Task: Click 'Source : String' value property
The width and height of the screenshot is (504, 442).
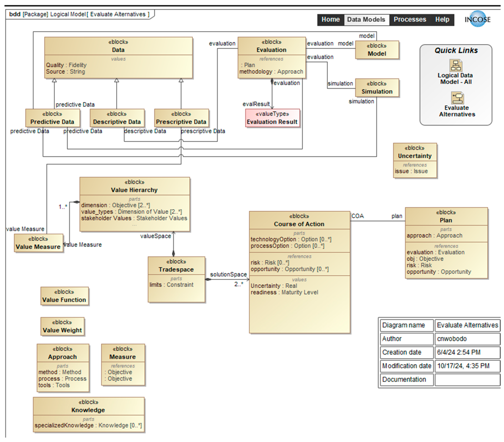Action: coord(65,72)
